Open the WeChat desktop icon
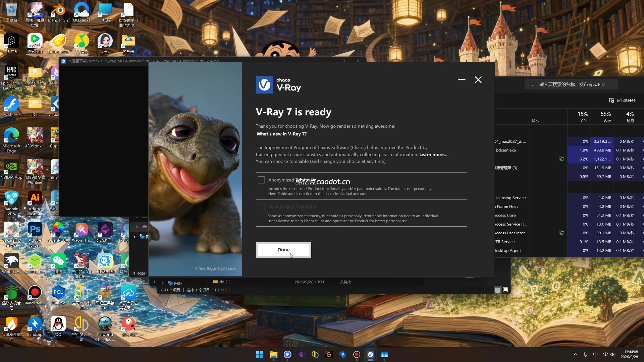Viewport: 644px width, 362px height. [x=58, y=263]
